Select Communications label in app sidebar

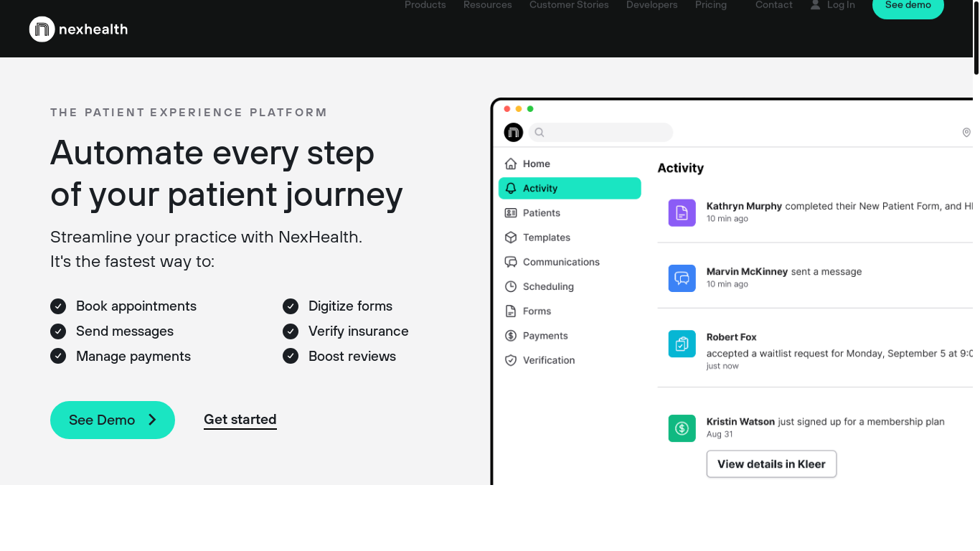[561, 262]
